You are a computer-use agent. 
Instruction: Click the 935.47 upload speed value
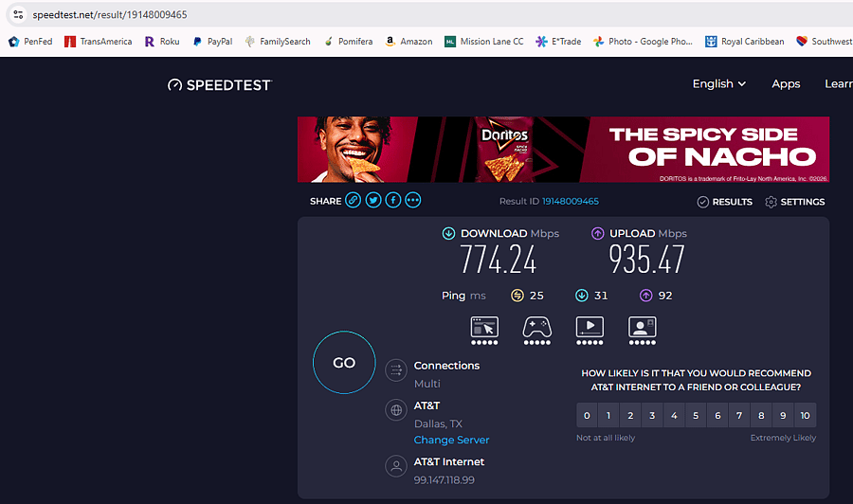point(646,259)
